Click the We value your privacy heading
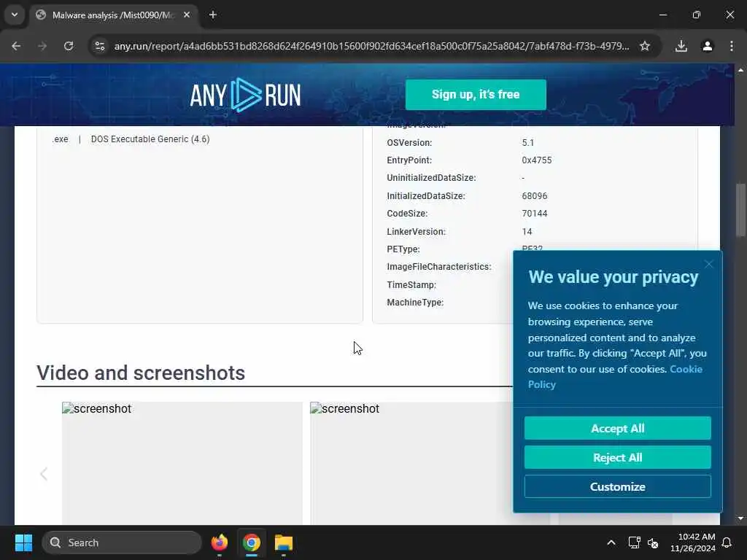 (x=613, y=277)
